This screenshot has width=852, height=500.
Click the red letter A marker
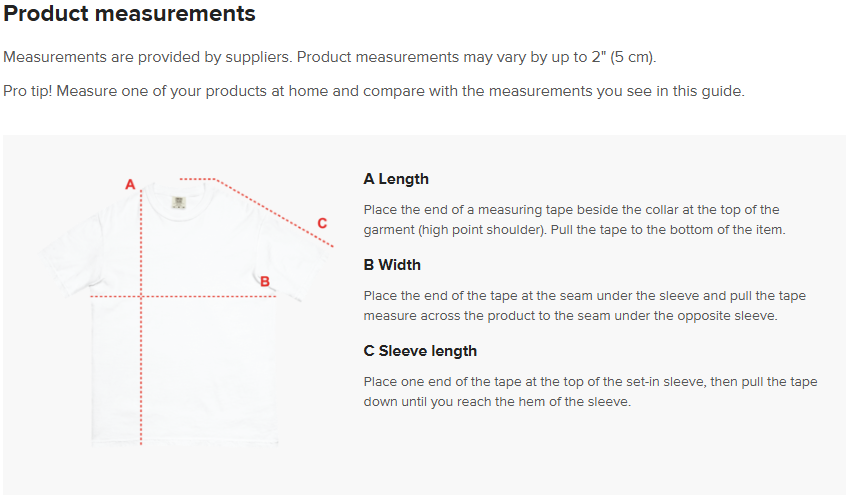130,184
